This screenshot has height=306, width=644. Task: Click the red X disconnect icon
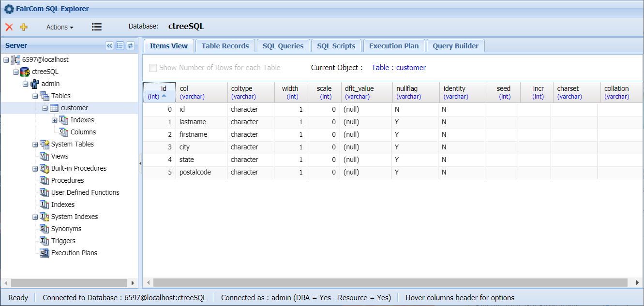(9, 27)
